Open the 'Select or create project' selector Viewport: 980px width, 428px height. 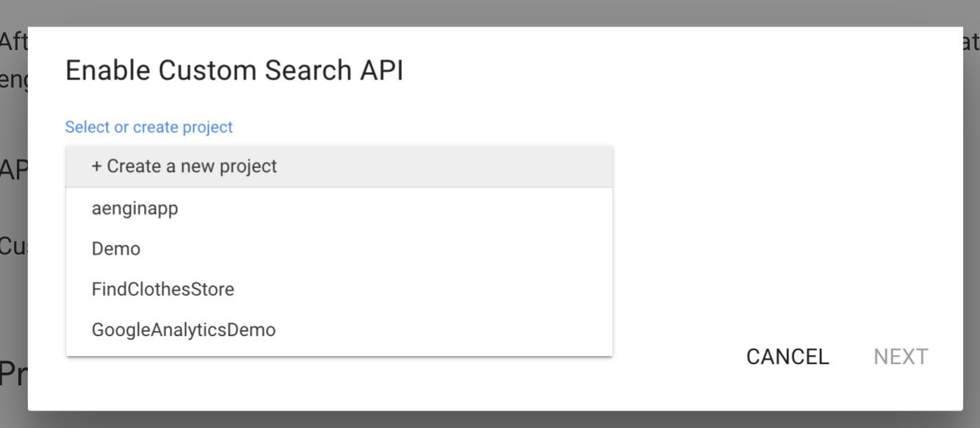(x=148, y=126)
